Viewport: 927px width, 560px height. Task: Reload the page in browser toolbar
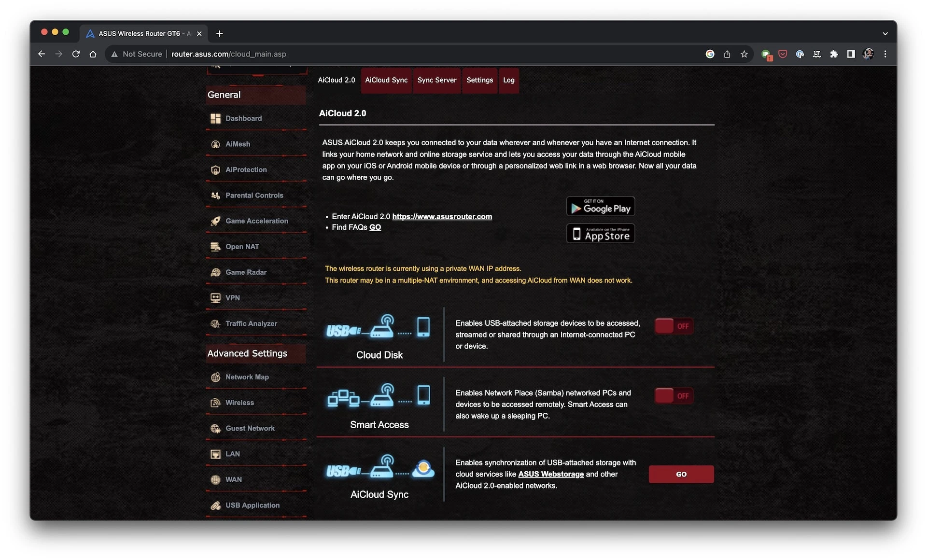76,54
